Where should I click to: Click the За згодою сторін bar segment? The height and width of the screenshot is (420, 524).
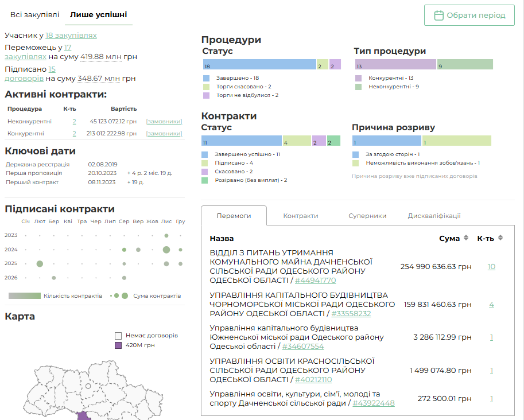pos(387,141)
